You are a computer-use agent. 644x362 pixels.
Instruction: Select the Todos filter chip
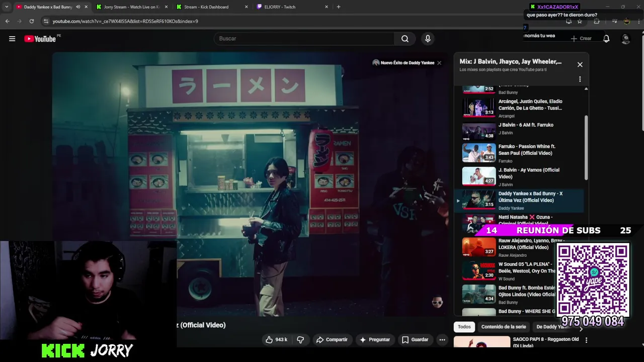[464, 327]
